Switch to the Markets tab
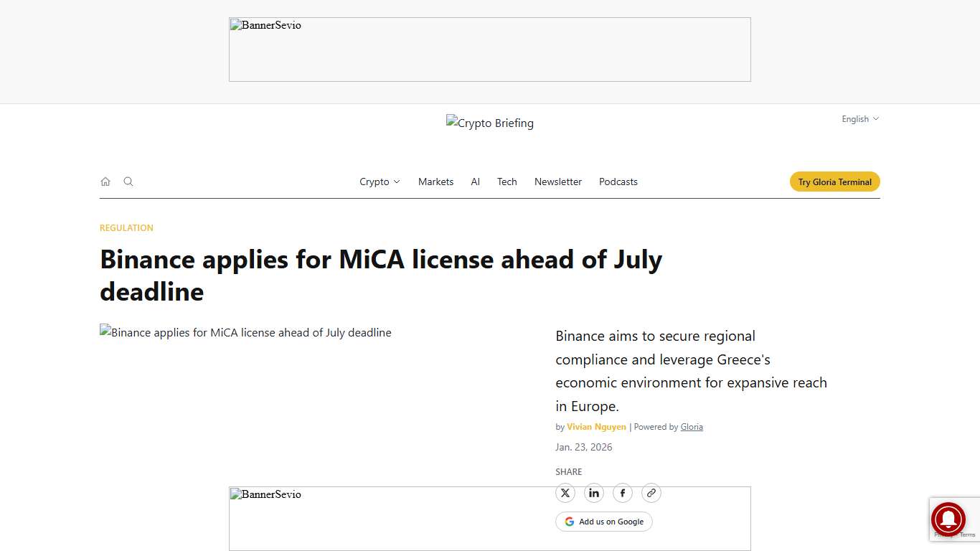Viewport: 980px width, 551px height. pyautogui.click(x=435, y=182)
